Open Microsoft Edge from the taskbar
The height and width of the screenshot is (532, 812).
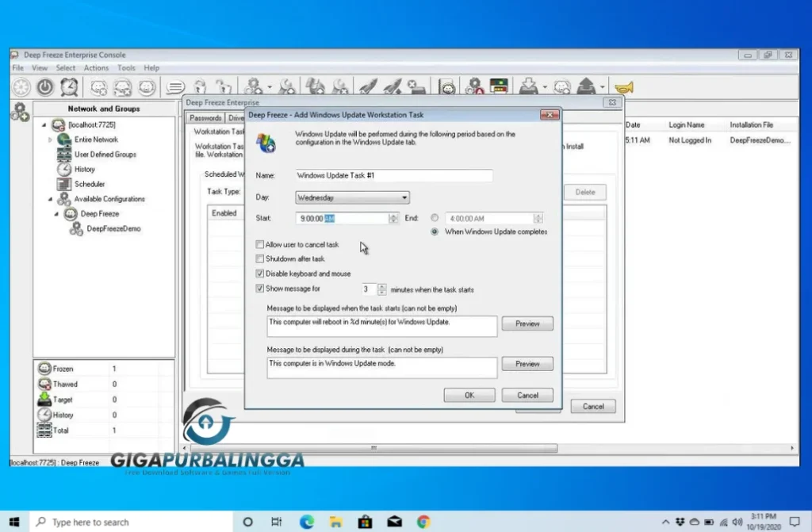(307, 522)
